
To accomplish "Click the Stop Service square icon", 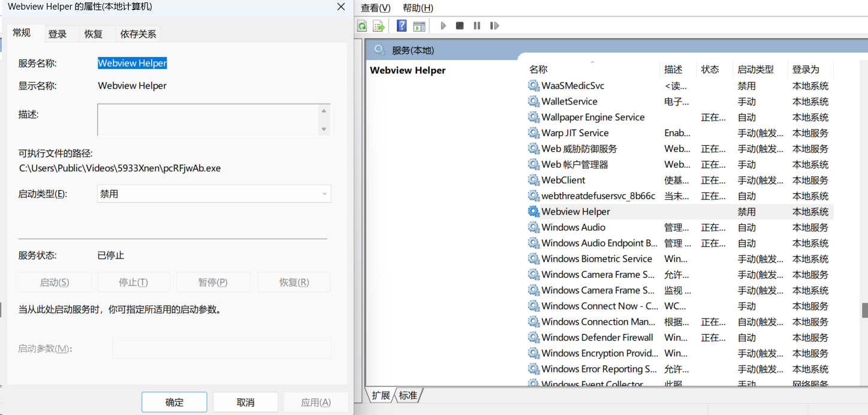I will (x=460, y=26).
